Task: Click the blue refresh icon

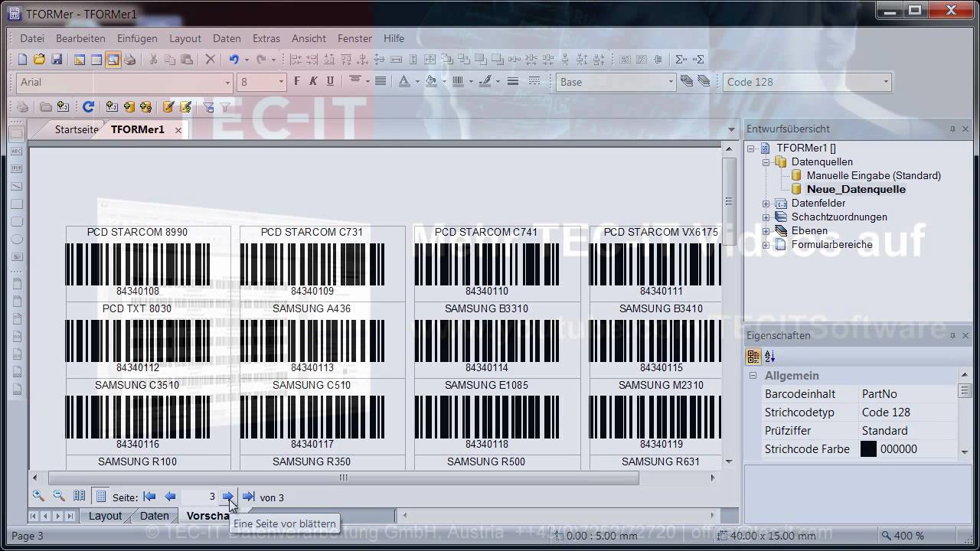Action: pyautogui.click(x=89, y=107)
